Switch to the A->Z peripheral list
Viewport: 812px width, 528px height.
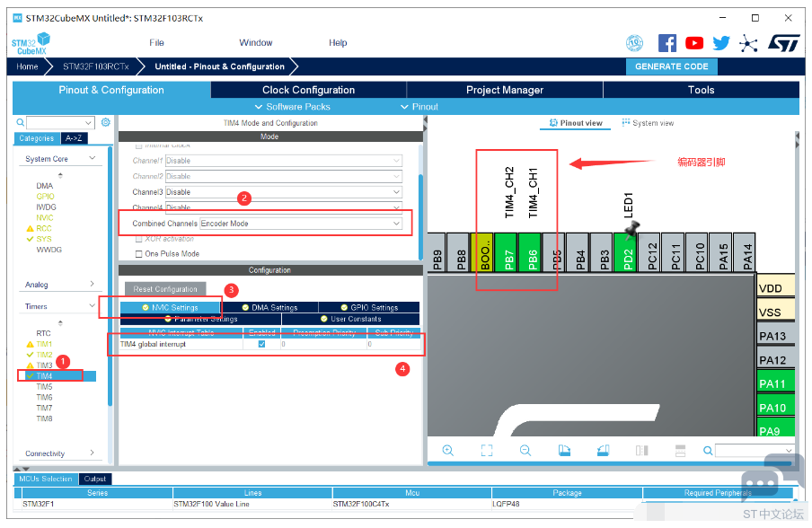[x=74, y=138]
